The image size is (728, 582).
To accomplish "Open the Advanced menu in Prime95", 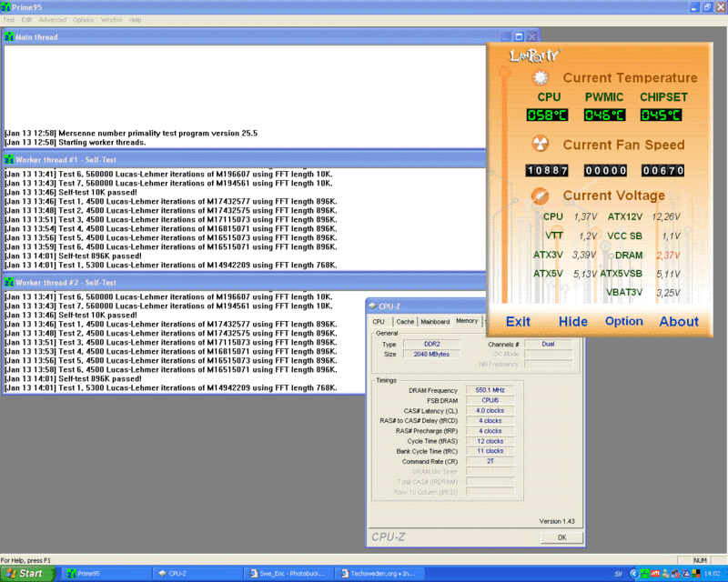I will (x=53, y=20).
